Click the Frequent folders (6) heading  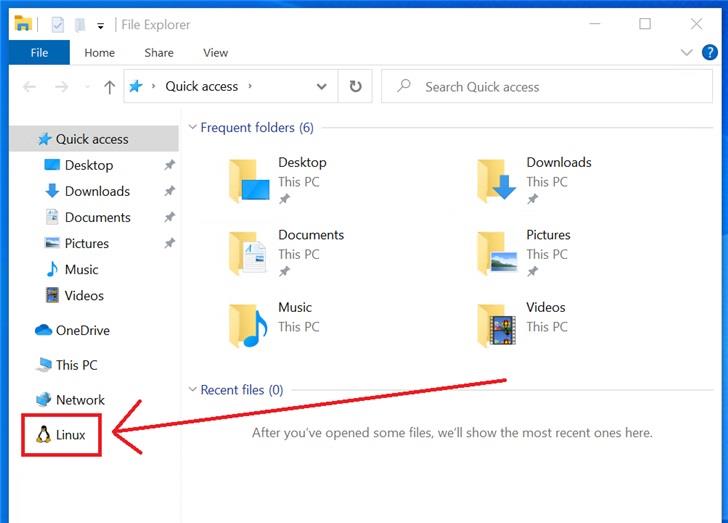[x=257, y=127]
